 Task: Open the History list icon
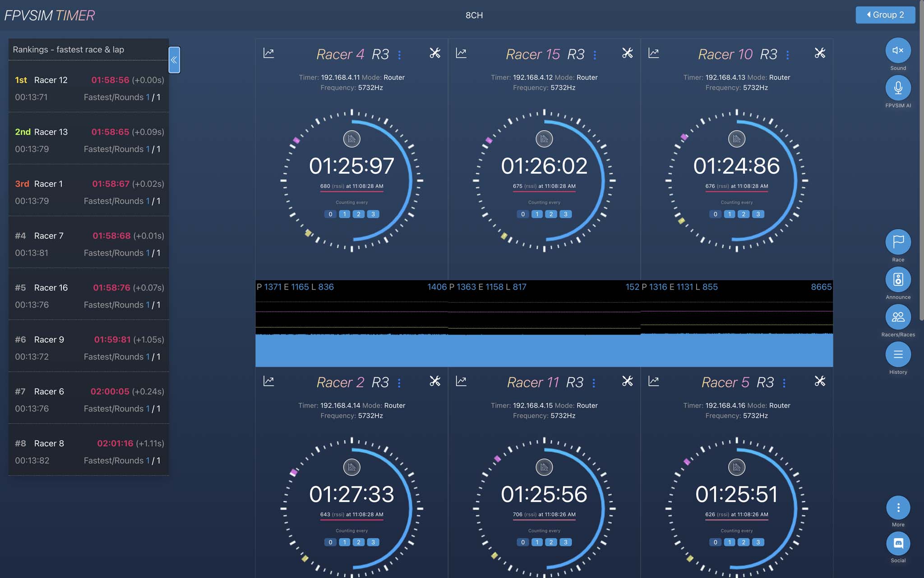pos(898,354)
